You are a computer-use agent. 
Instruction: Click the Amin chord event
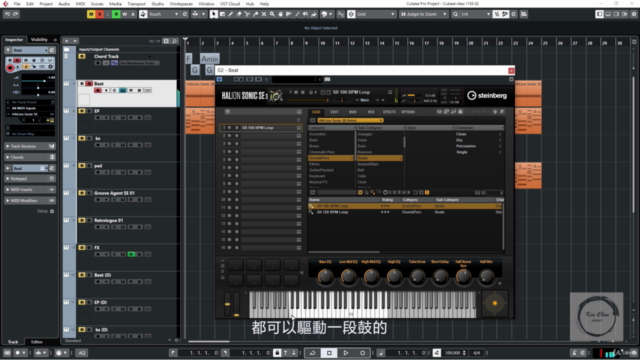(x=209, y=59)
